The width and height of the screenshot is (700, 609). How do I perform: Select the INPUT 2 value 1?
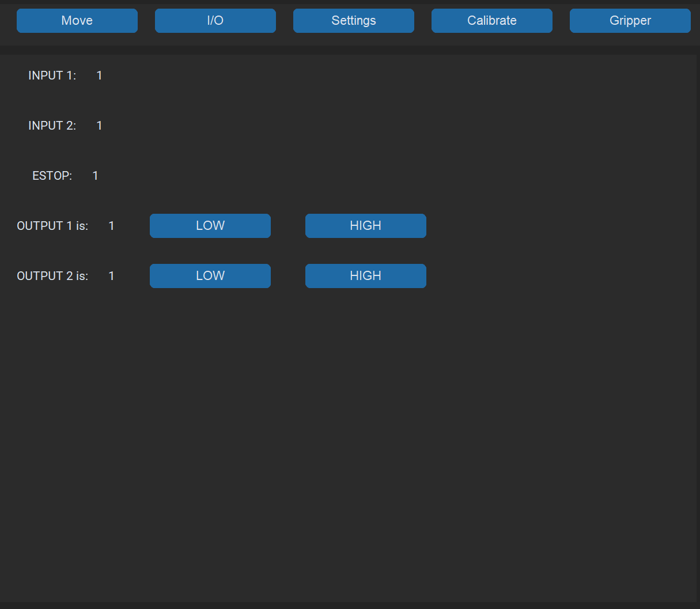point(100,126)
